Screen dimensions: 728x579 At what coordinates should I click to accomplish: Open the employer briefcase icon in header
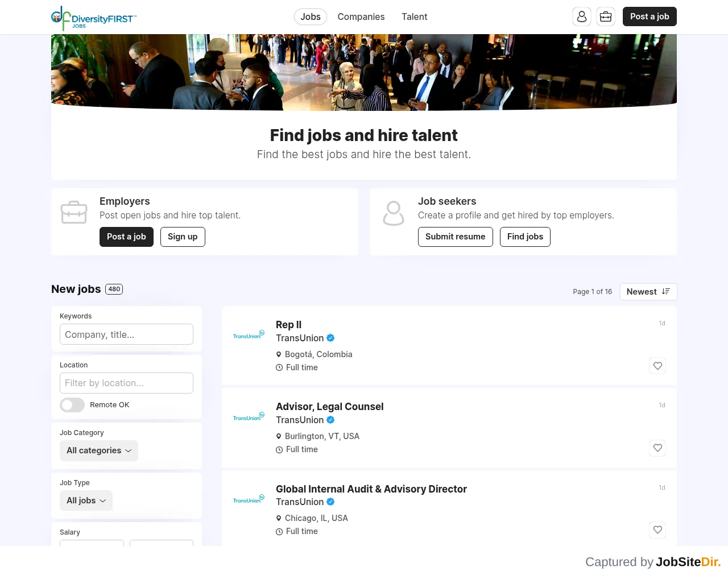606,16
